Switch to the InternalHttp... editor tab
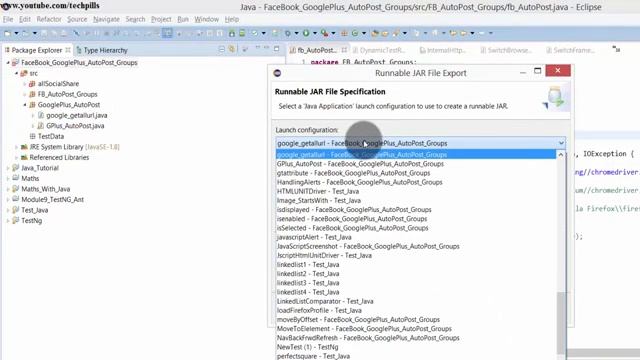This screenshot has width=640, height=360. [443, 50]
